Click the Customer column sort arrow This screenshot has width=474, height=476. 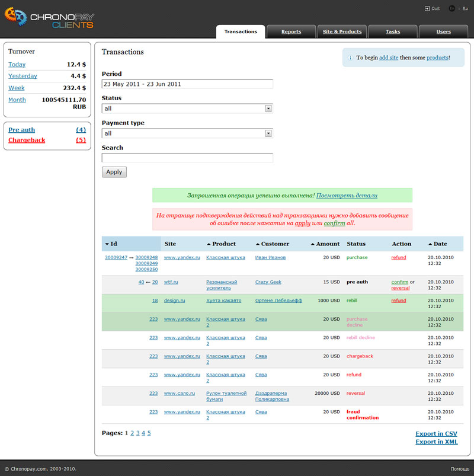tap(258, 244)
